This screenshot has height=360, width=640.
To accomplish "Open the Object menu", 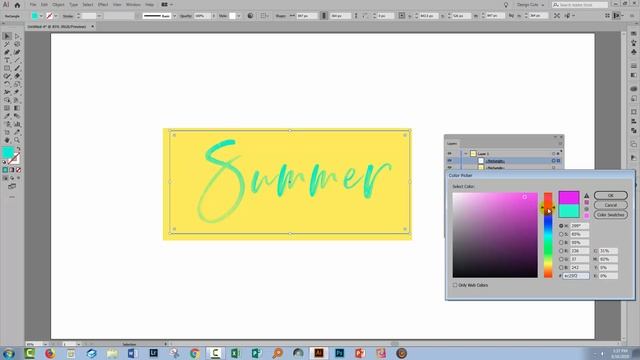I will [x=58, y=5].
